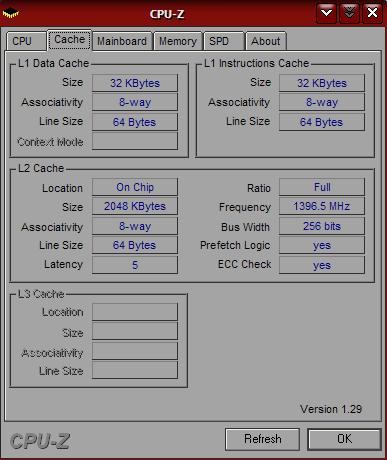Image resolution: width=387 pixels, height=460 pixels.
Task: Click the L1 Instructions Cache group title
Action: click(x=257, y=63)
